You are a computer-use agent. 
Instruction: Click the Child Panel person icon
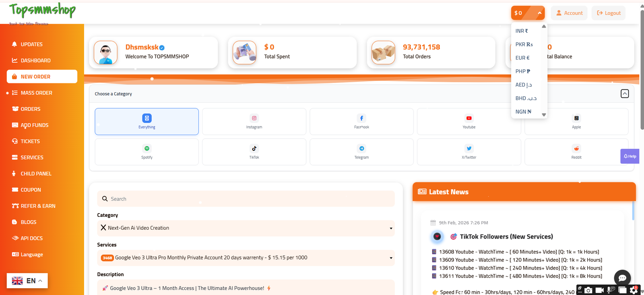[x=14, y=173]
